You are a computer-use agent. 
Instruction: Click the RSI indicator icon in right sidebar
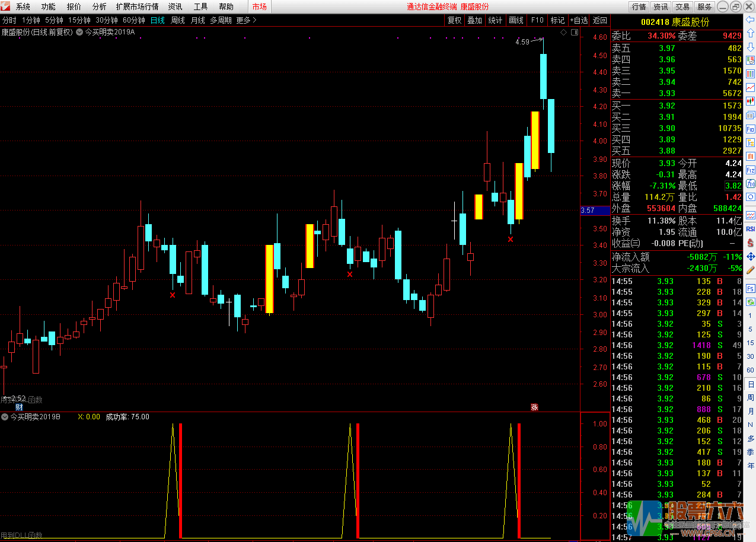pos(751,228)
